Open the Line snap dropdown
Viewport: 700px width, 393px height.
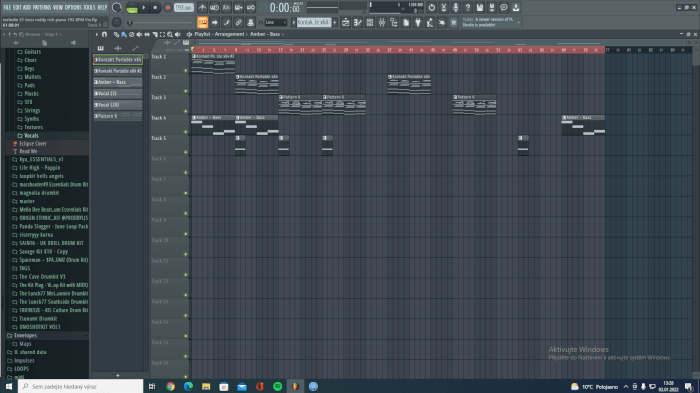click(x=275, y=22)
